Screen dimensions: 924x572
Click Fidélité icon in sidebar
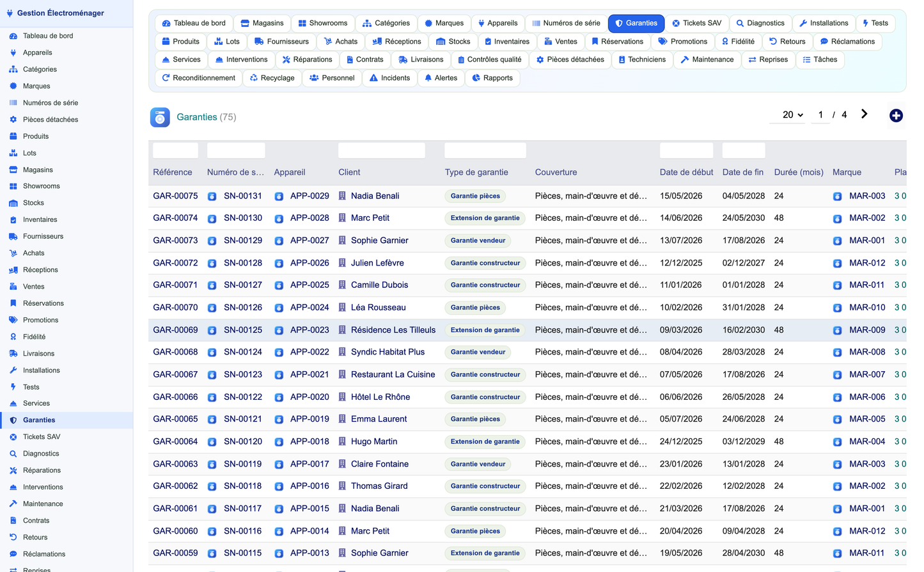click(13, 337)
